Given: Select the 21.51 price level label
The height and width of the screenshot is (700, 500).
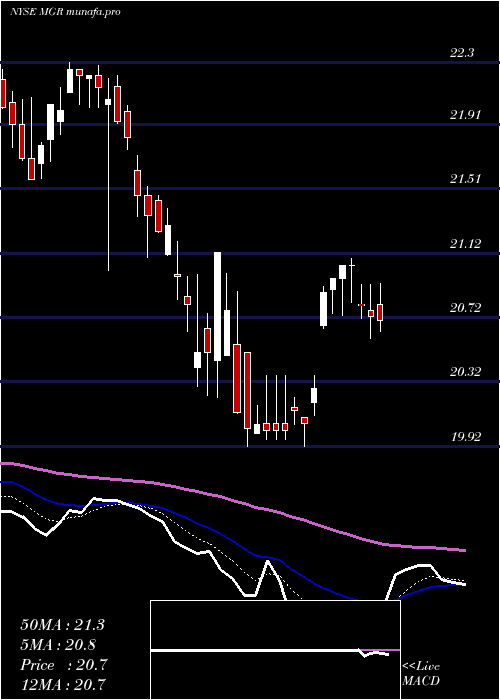Looking at the screenshot, I should coord(465,179).
